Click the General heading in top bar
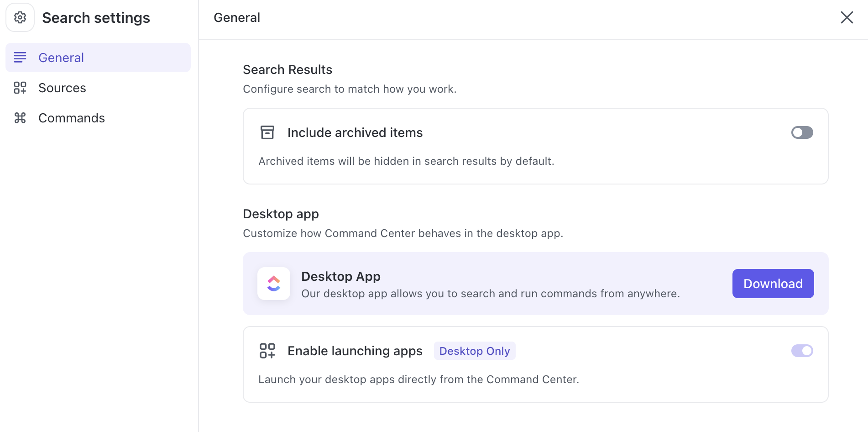Viewport: 868px width, 432px height. (237, 17)
